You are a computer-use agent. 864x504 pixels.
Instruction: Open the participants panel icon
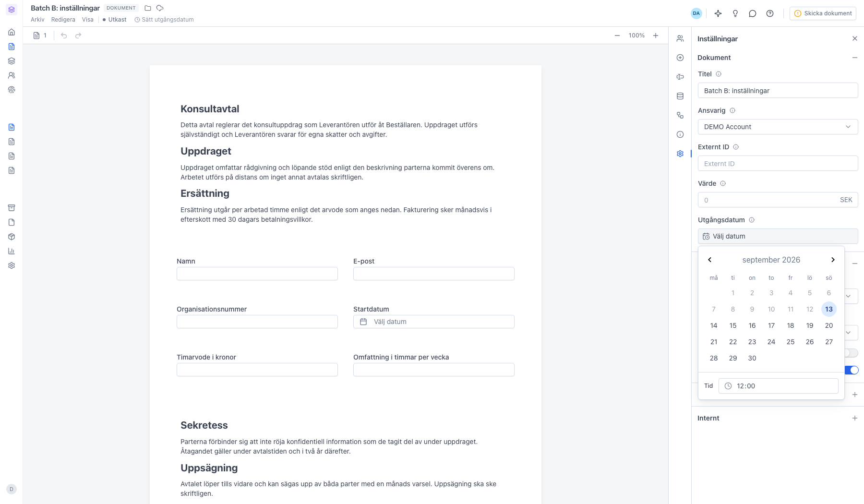coord(680,38)
